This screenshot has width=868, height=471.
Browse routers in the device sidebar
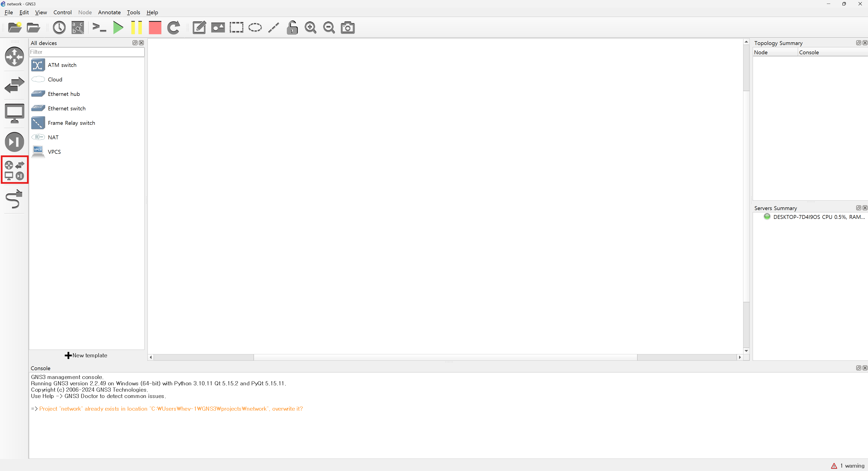pyautogui.click(x=14, y=57)
